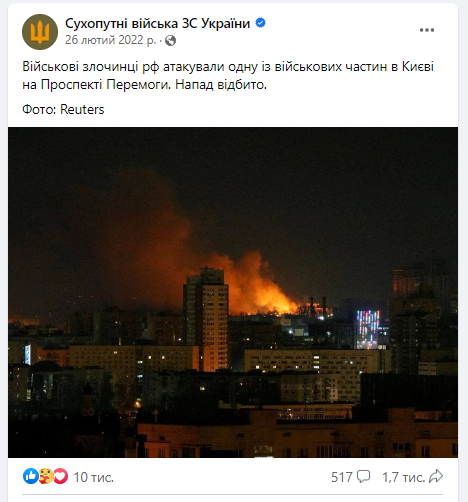Click the globe public-privacy icon

tap(170, 41)
